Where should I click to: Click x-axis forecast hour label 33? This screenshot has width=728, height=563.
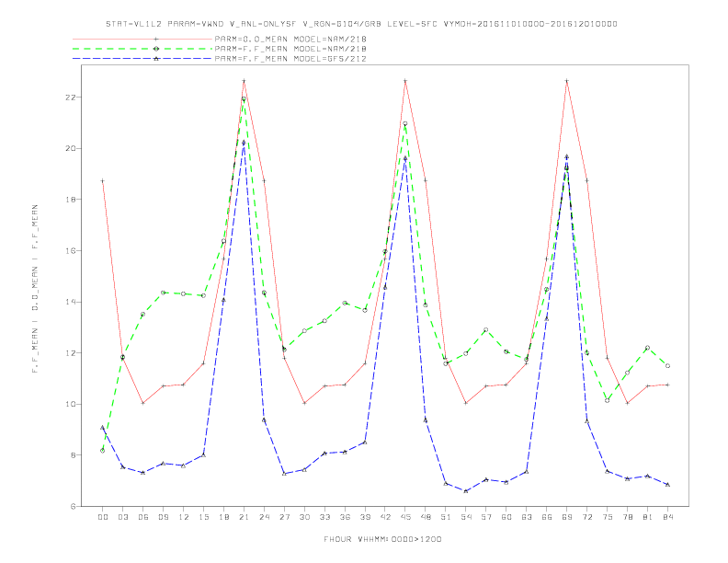pos(324,517)
